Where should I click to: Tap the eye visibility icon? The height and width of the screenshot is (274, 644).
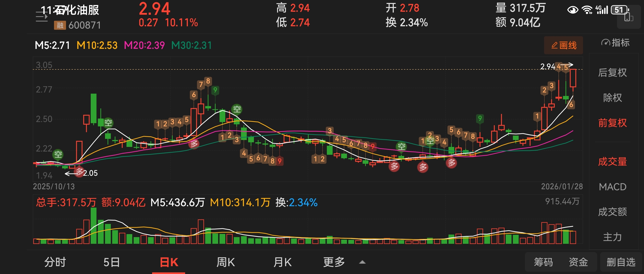pos(572,10)
